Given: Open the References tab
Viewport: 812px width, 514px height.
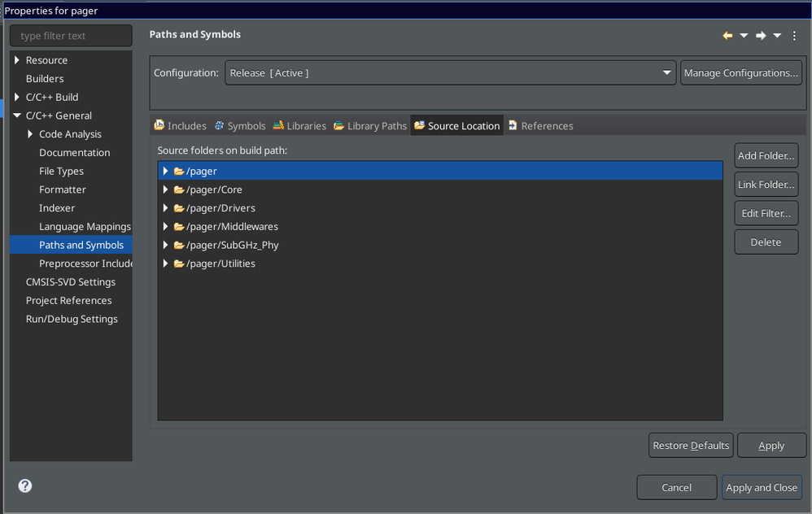Looking at the screenshot, I should [540, 126].
